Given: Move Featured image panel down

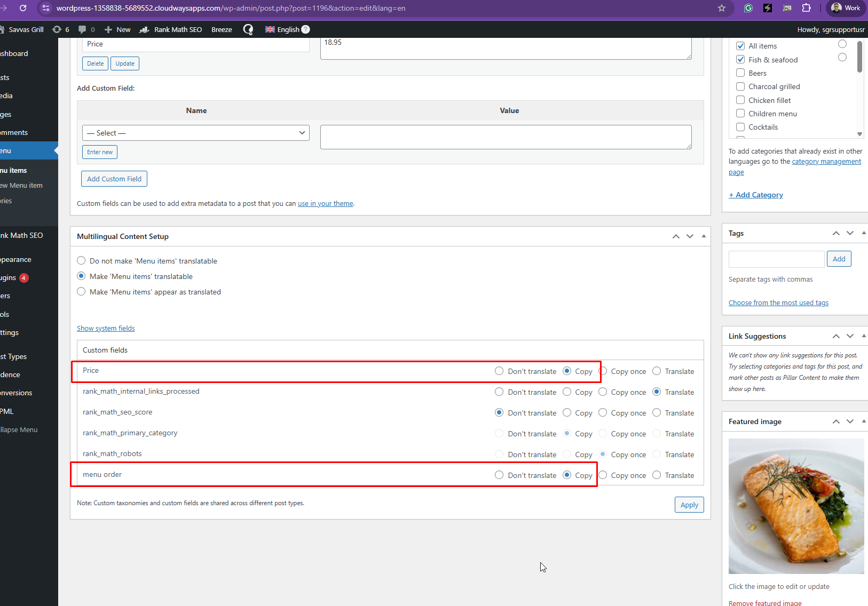Looking at the screenshot, I should point(850,421).
